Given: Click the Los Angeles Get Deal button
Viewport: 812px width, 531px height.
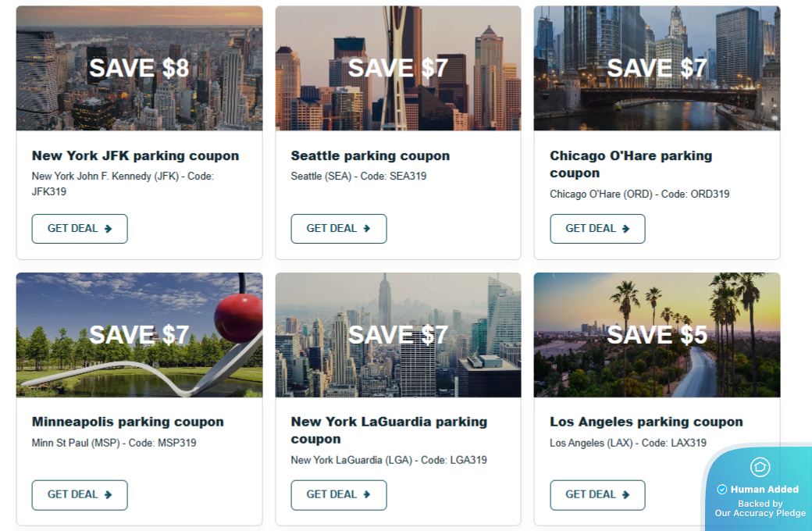Looking at the screenshot, I should tap(597, 495).
